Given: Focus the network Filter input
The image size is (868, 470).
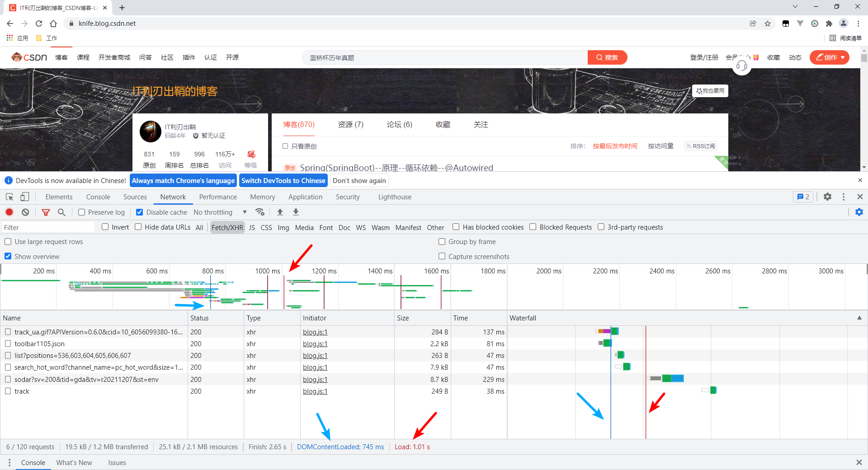Looking at the screenshot, I should click(x=48, y=227).
